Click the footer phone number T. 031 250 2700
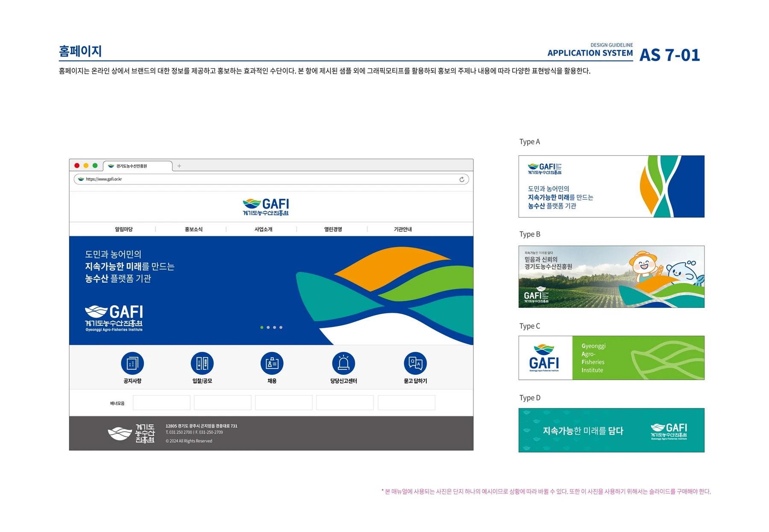 [179, 433]
